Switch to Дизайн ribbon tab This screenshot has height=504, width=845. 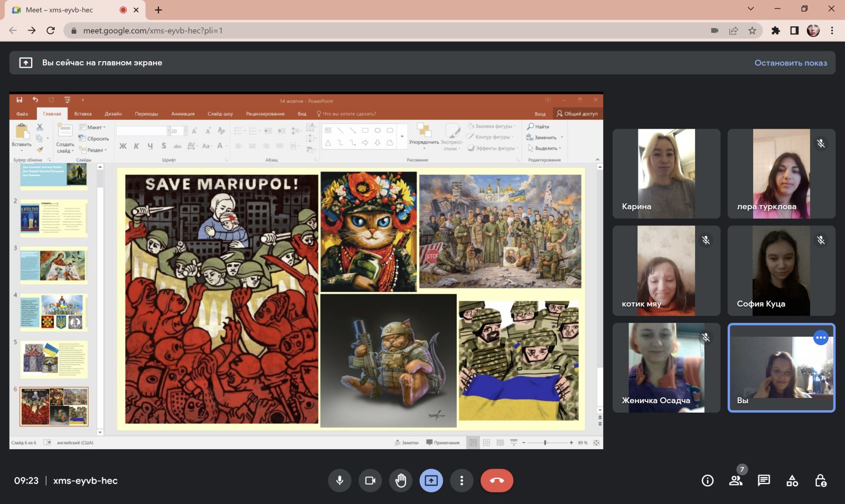(113, 113)
